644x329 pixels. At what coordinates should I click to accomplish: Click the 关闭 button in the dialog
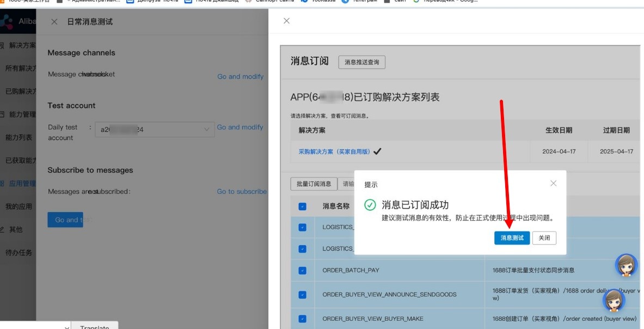(544, 237)
